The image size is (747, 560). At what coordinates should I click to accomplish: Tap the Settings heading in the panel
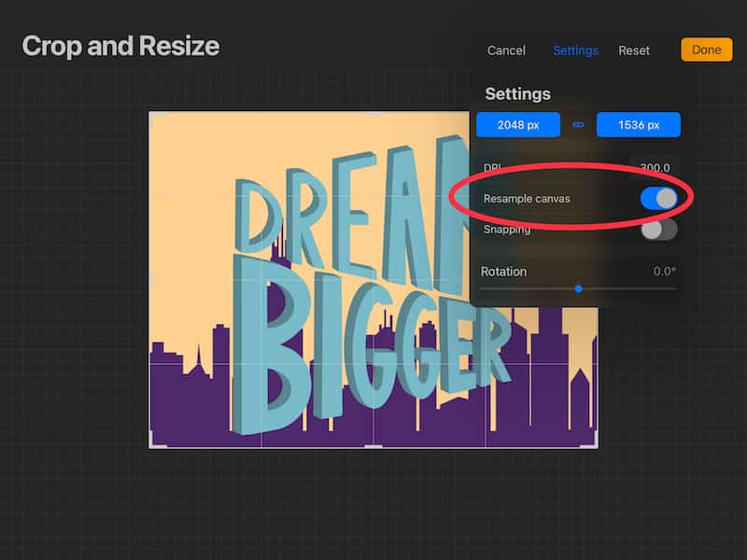point(516,93)
